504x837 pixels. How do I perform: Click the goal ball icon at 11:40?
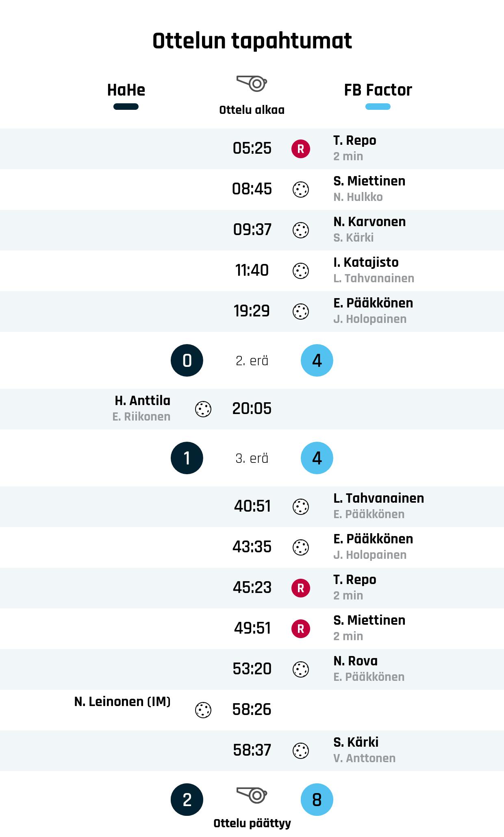(301, 271)
